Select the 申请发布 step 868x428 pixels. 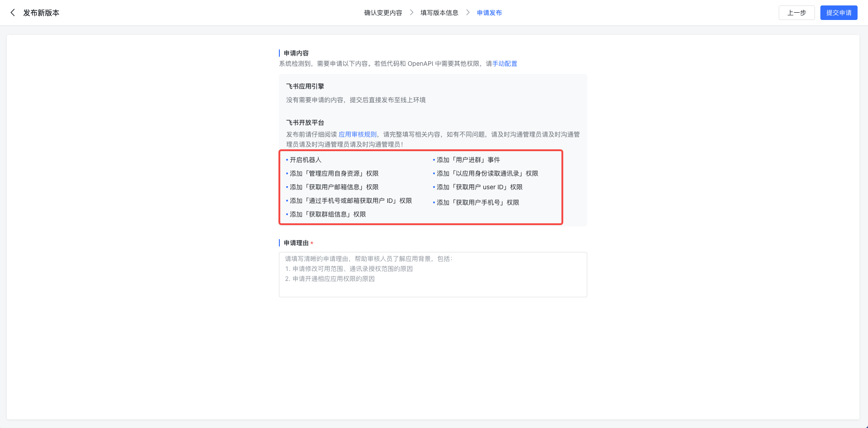(x=489, y=13)
